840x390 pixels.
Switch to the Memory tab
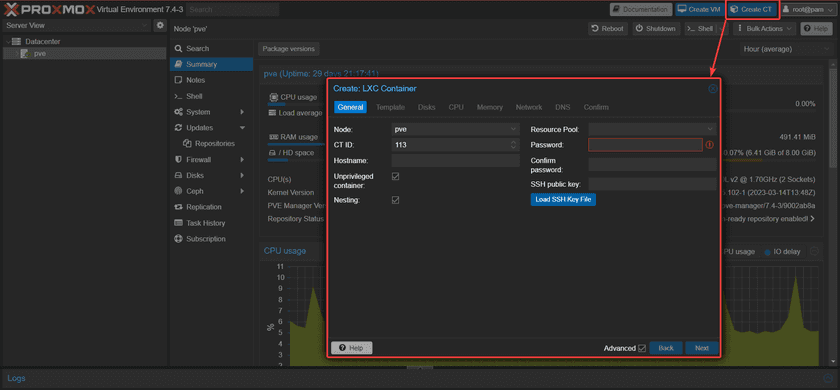(490, 107)
